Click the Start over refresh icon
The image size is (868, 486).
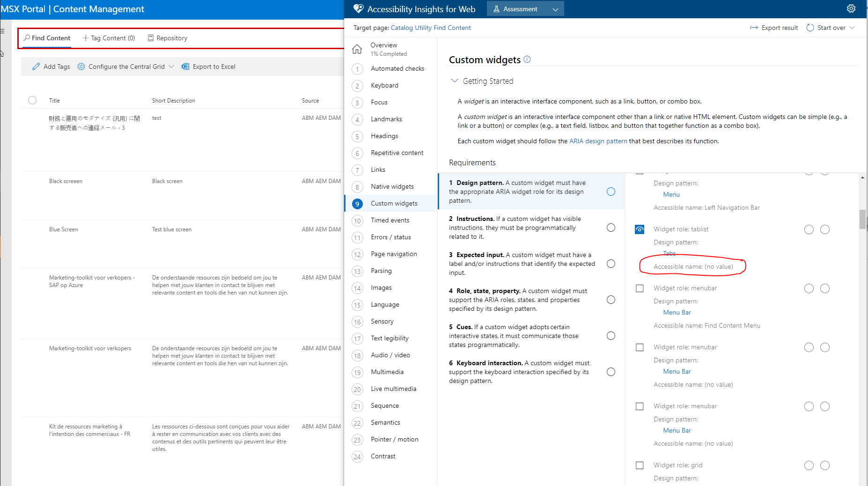pos(810,28)
